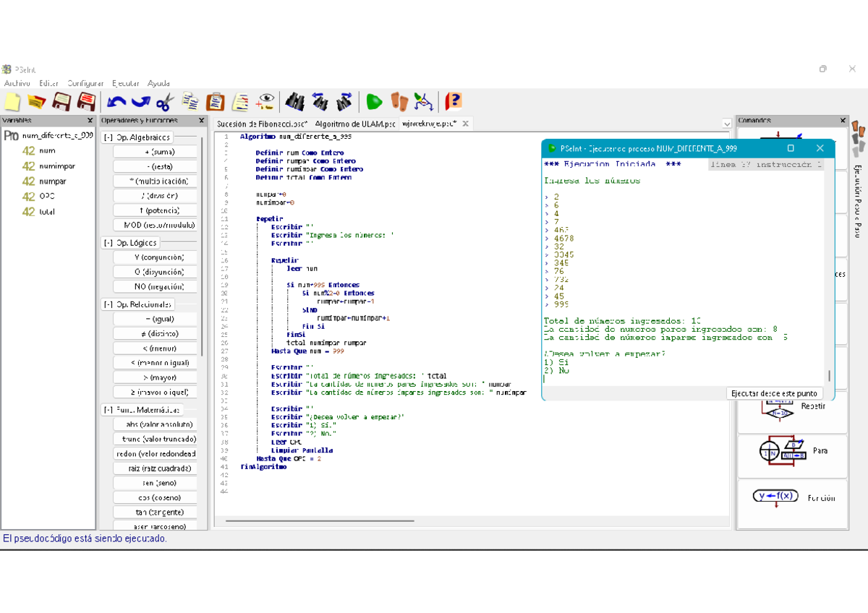Viewport: 868px width, 613px height.
Task: Switch to the Algoritmo de ULAM.psc tab
Action: 354,124
